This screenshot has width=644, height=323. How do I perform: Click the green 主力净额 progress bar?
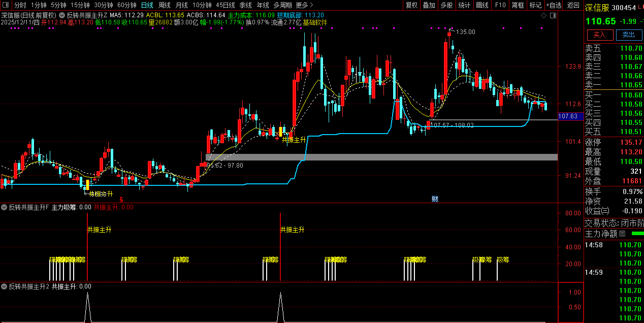tap(637, 234)
